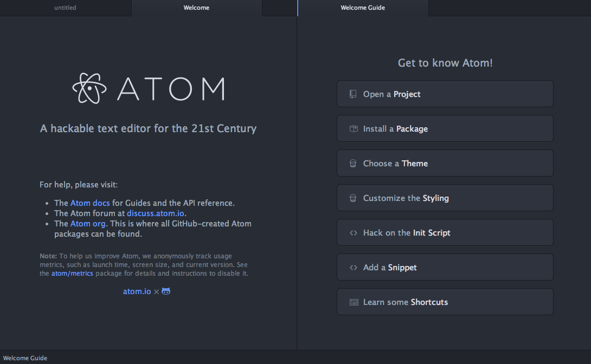This screenshot has height=364, width=591.
Task: Click the Atom logo symbol
Action: (x=89, y=88)
